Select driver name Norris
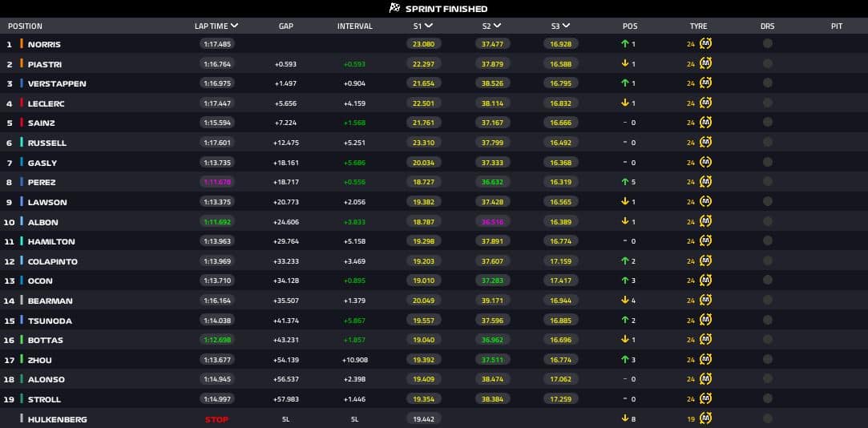Image resolution: width=868 pixels, height=428 pixels. click(x=44, y=44)
